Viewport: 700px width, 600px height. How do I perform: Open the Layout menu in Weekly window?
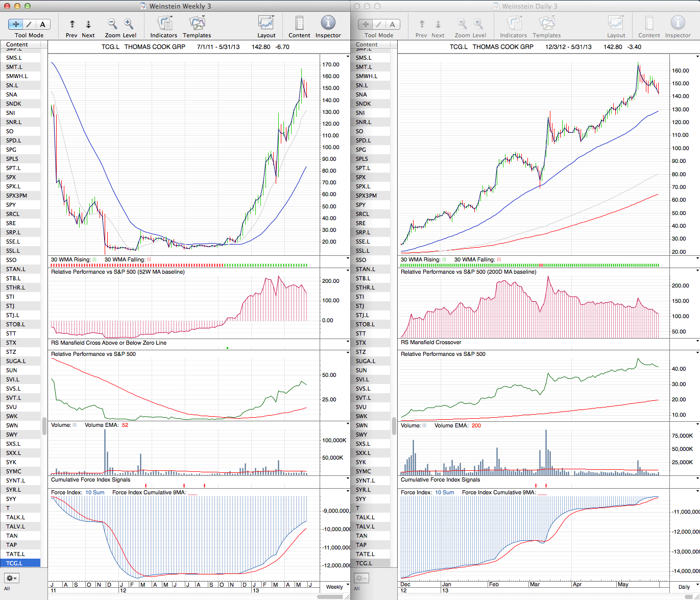[266, 24]
